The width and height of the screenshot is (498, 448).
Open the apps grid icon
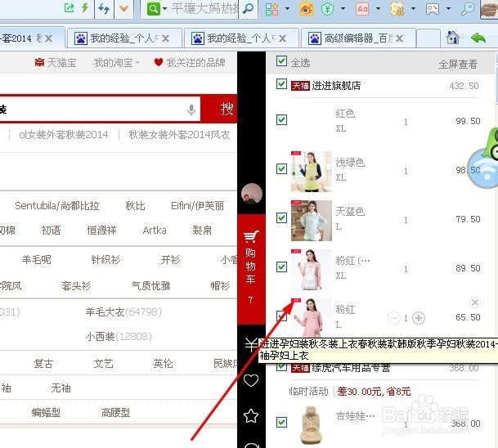point(271,9)
